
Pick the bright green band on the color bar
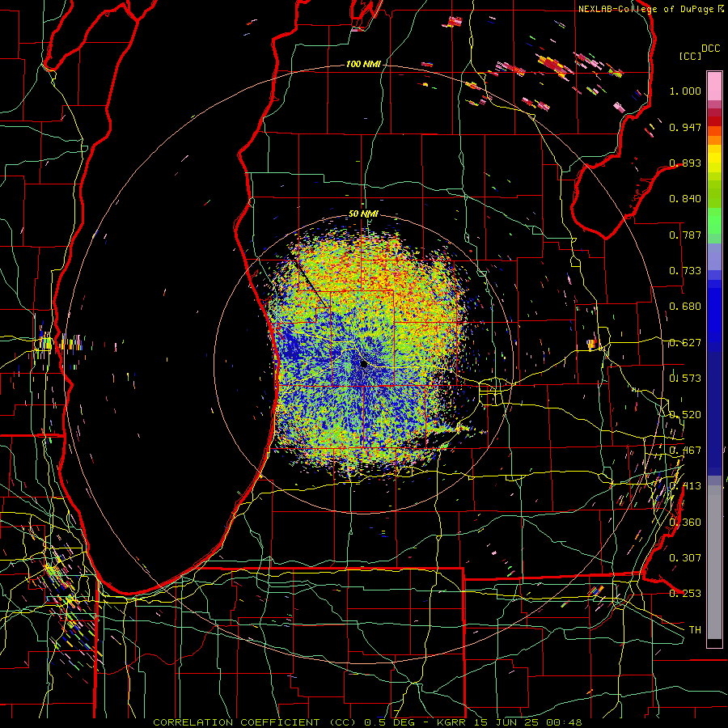(714, 221)
